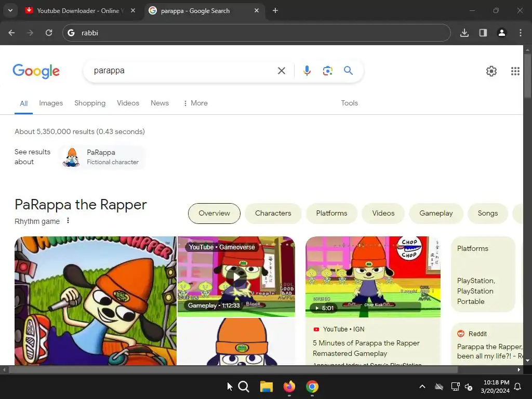Select the Videos chip in knowledge panel
The width and height of the screenshot is (532, 399).
click(383, 214)
